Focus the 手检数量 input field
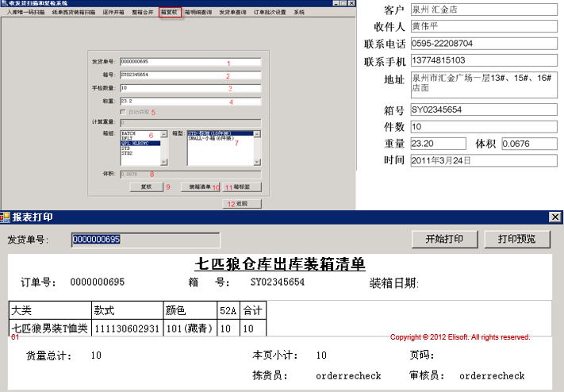The height and width of the screenshot is (392, 564). pos(190,88)
